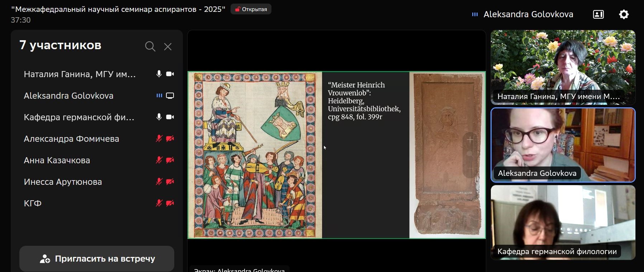Open Наталия Ганина video tile
The height and width of the screenshot is (272, 644).
point(563,67)
